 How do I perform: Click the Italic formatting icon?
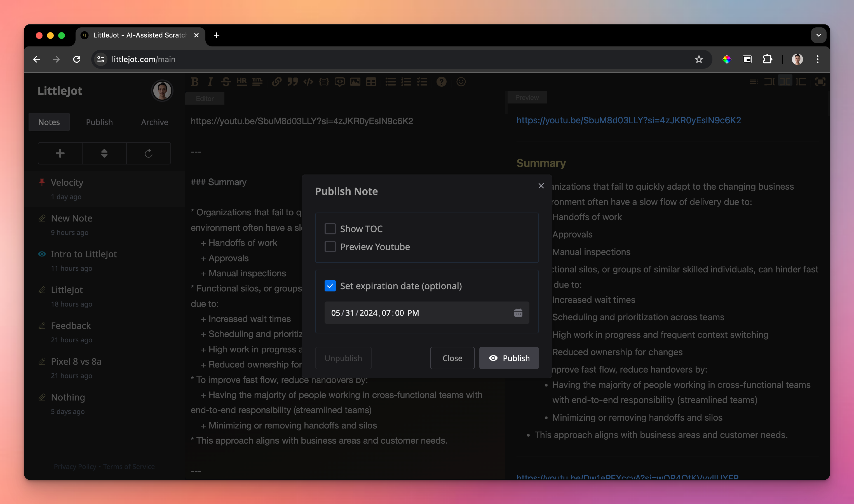pos(210,82)
